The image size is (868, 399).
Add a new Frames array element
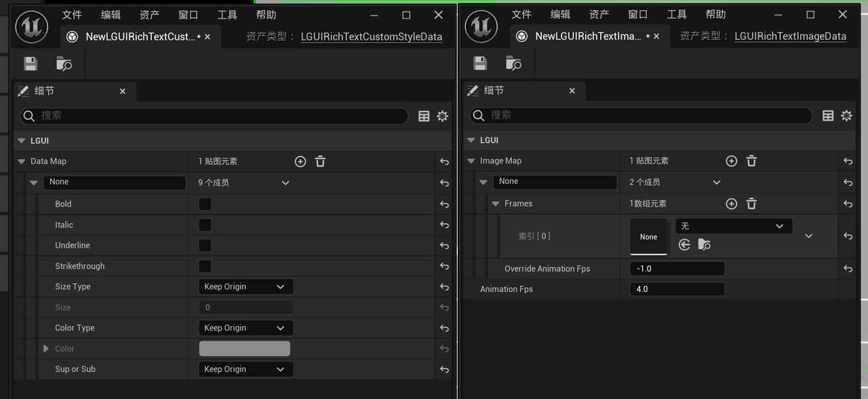click(731, 203)
